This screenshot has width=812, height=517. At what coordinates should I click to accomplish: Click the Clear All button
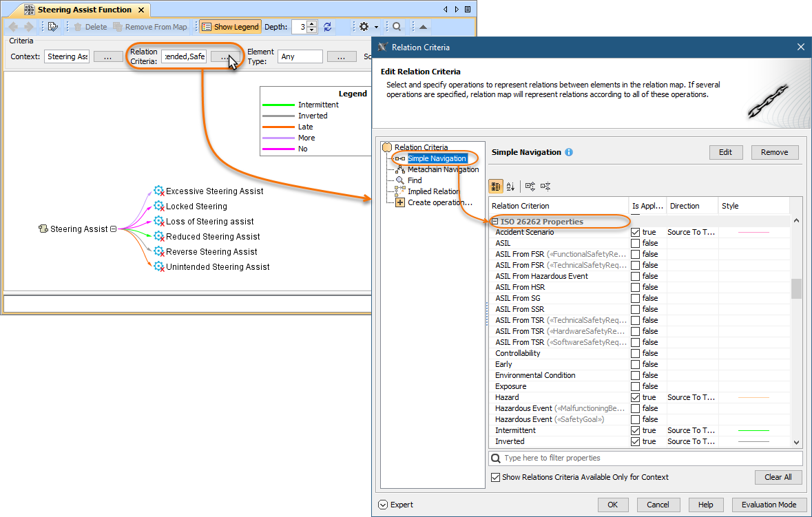pos(778,477)
